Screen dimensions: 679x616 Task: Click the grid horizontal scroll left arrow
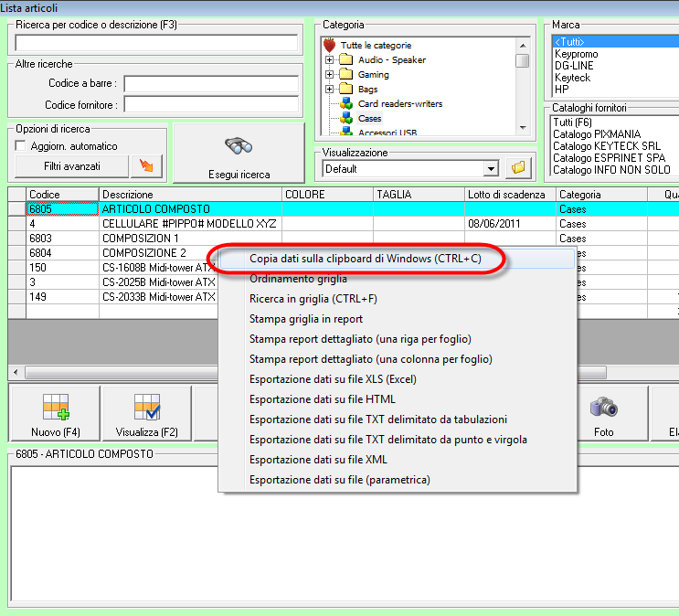tap(16, 372)
